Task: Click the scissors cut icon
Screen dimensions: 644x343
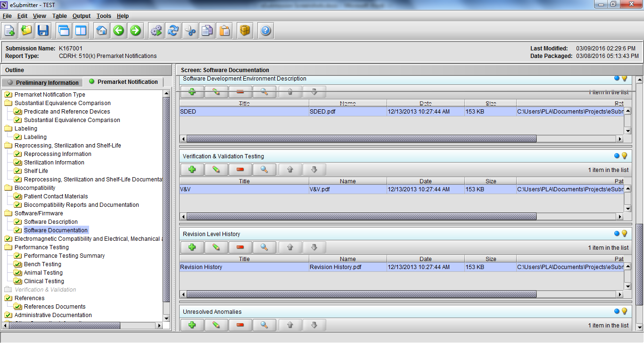Action: (x=190, y=31)
